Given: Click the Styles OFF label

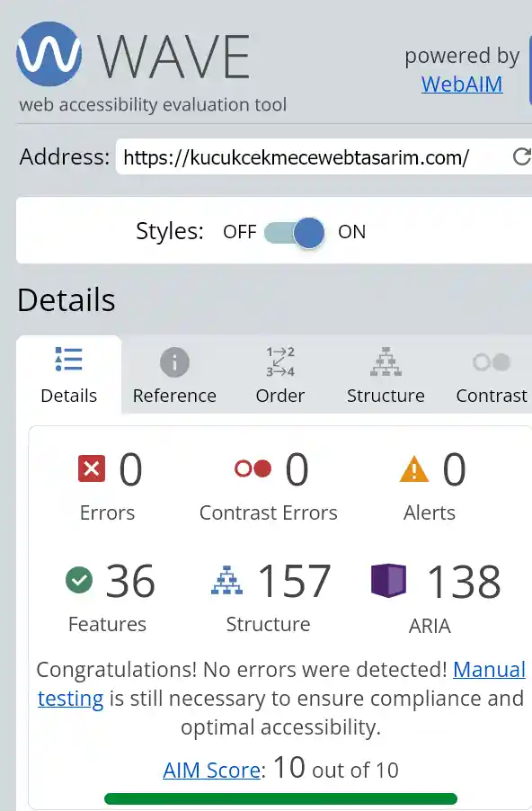Looking at the screenshot, I should (x=239, y=232).
